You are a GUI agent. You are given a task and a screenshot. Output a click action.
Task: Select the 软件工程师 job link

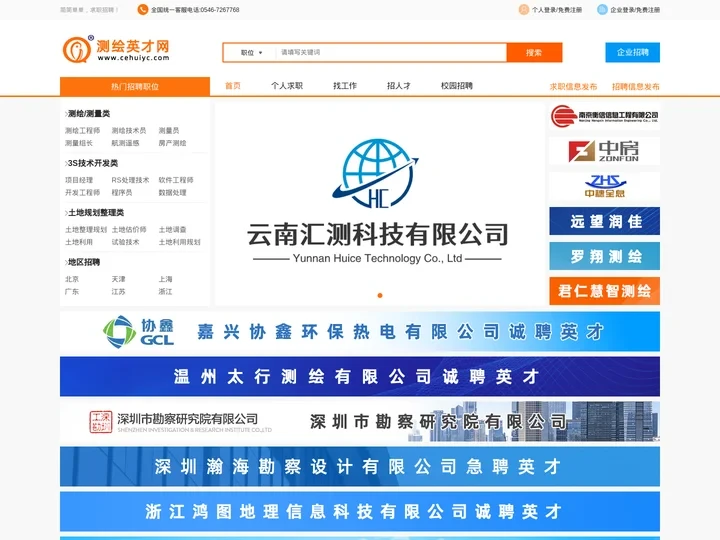[x=176, y=180]
